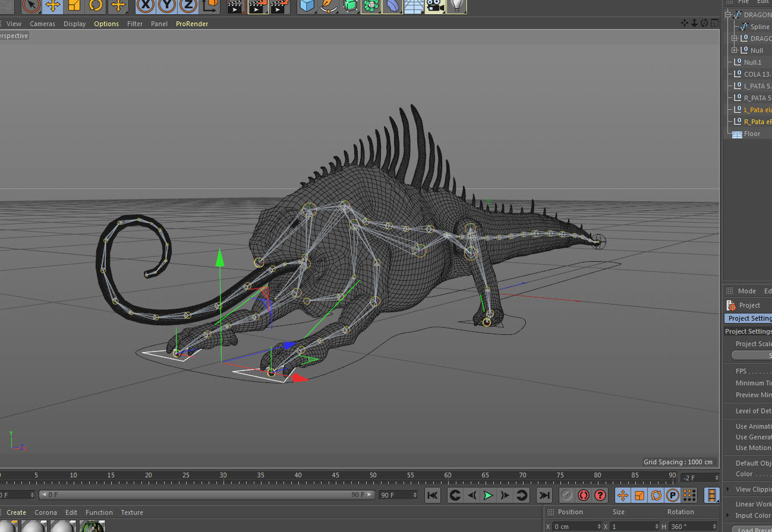
Task: Select the spline Pen tool icon
Action: 328,6
